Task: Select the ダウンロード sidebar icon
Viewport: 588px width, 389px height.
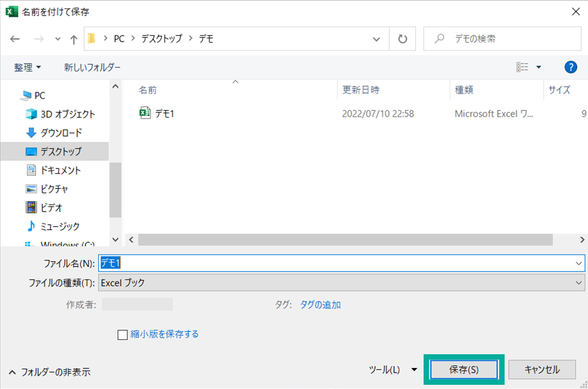Action: 32,132
